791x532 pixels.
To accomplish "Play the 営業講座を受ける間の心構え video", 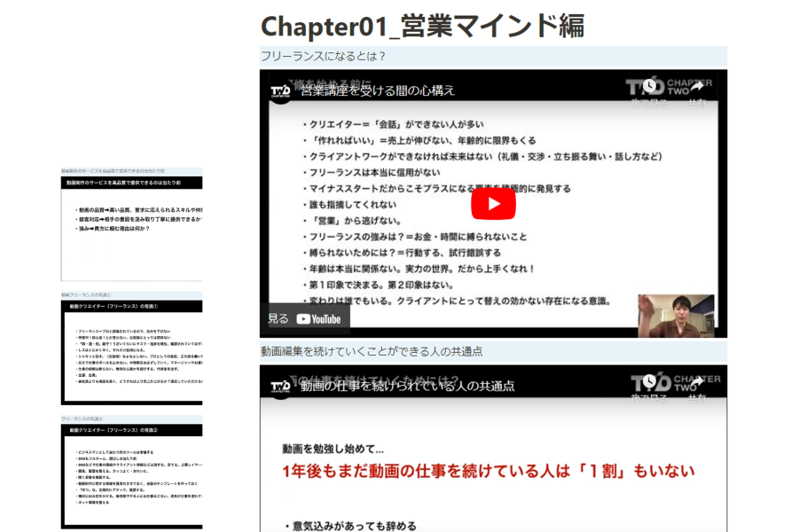I will (x=493, y=204).
